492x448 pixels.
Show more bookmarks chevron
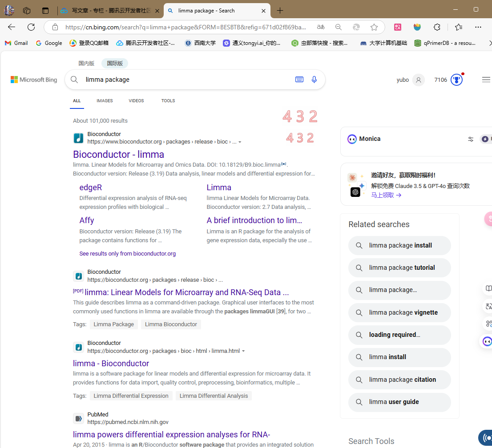pyautogui.click(x=489, y=43)
